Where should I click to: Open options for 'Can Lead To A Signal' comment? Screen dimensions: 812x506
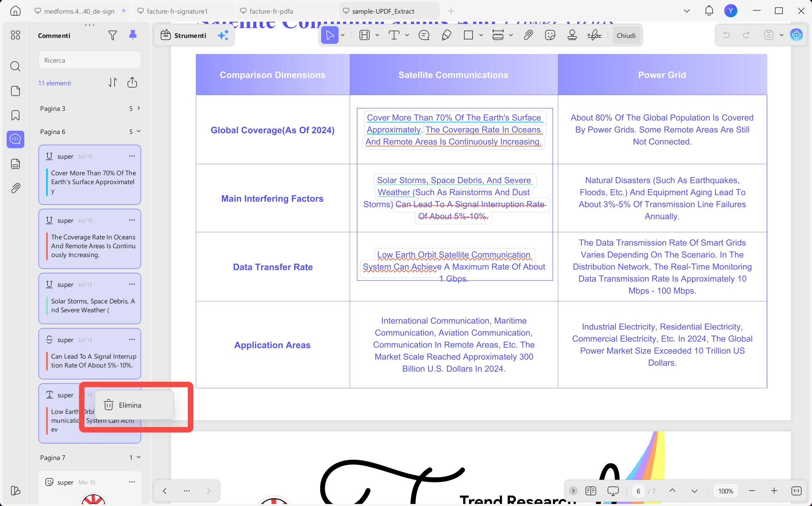[x=132, y=340]
